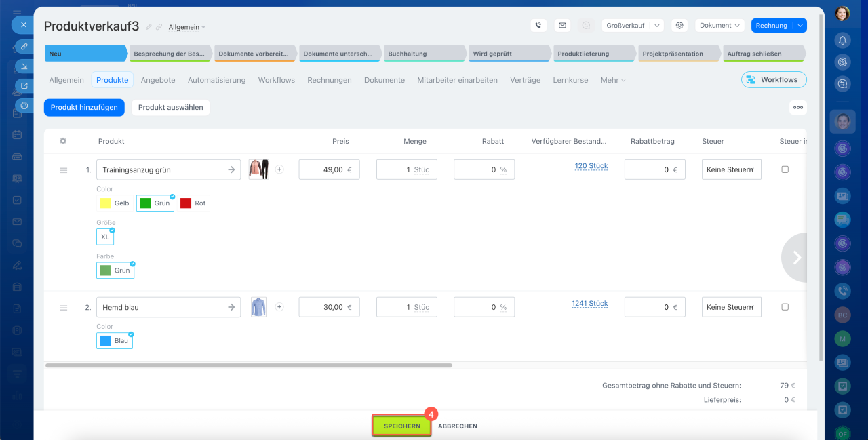This screenshot has height=440, width=868.
Task: Open the Rechnungen tab
Action: pyautogui.click(x=329, y=80)
